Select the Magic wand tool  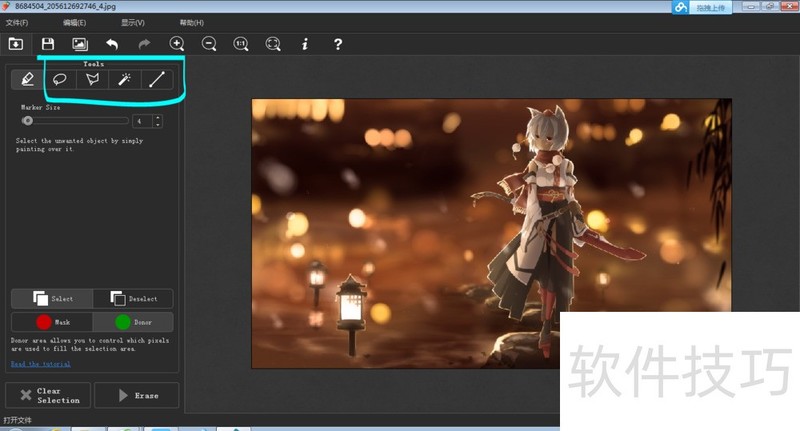point(124,80)
